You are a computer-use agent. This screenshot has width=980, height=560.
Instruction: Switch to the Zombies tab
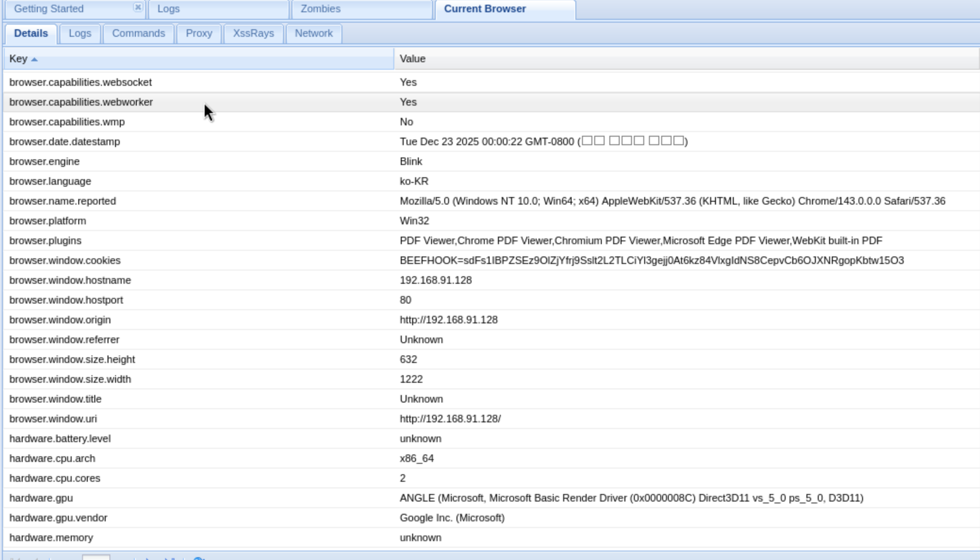(321, 9)
